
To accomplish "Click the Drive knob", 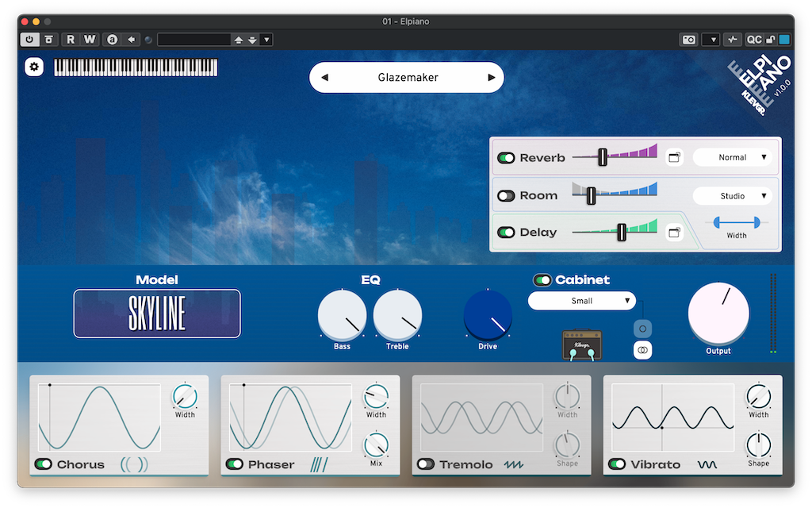I will pos(488,314).
